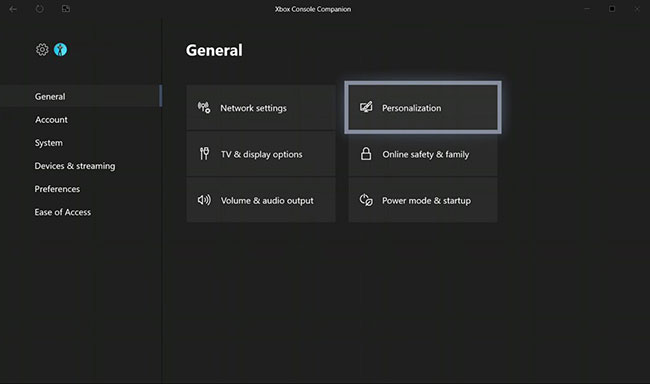650x384 pixels.
Task: Open TV & display options tile label
Action: coord(262,154)
